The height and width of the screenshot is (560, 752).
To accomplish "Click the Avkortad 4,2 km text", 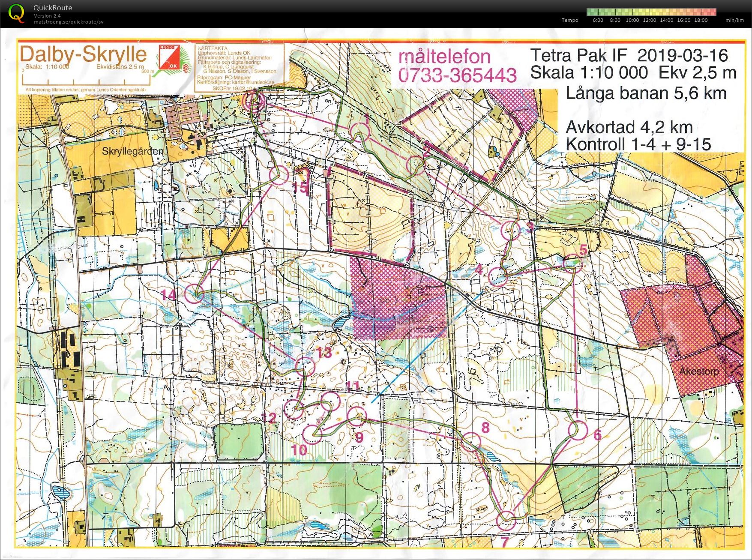I will (629, 127).
